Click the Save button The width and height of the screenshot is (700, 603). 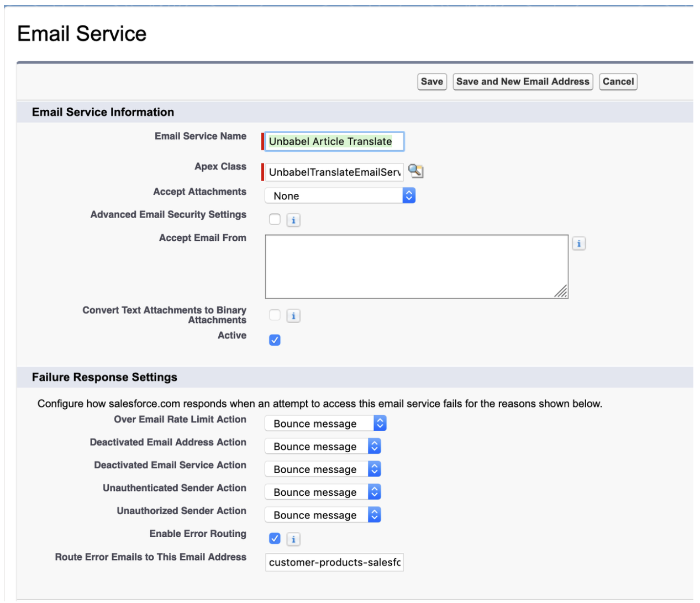(x=432, y=82)
